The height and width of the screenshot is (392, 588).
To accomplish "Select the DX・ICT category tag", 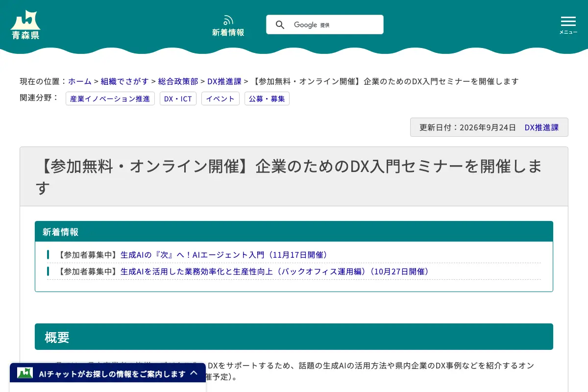I will click(178, 98).
